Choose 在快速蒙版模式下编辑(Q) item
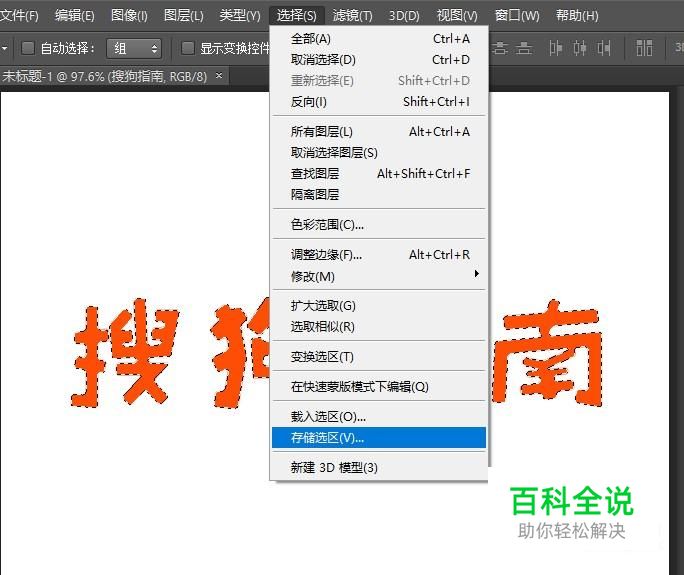Viewport: 684px width, 575px height. coord(379,387)
